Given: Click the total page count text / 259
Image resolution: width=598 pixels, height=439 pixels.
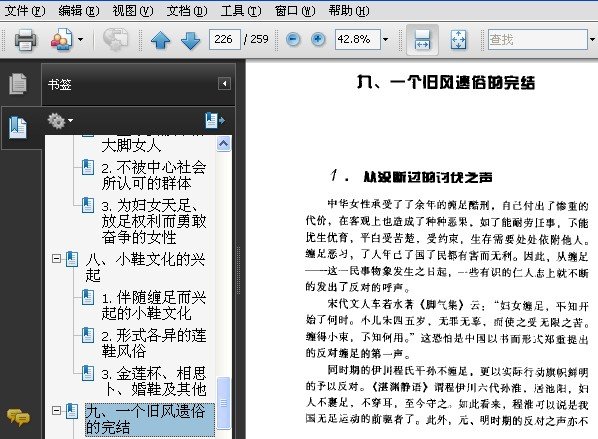Looking at the screenshot, I should (256, 39).
